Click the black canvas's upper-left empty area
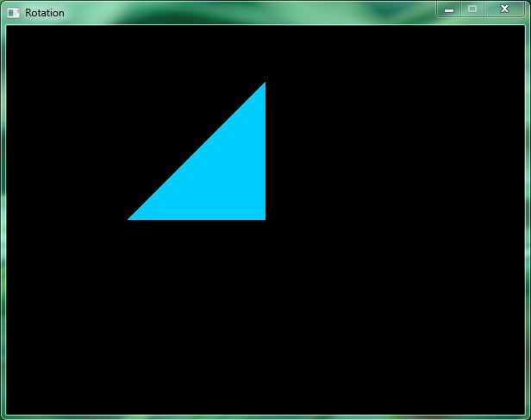Viewport: 531px width, 420px height. point(60,69)
